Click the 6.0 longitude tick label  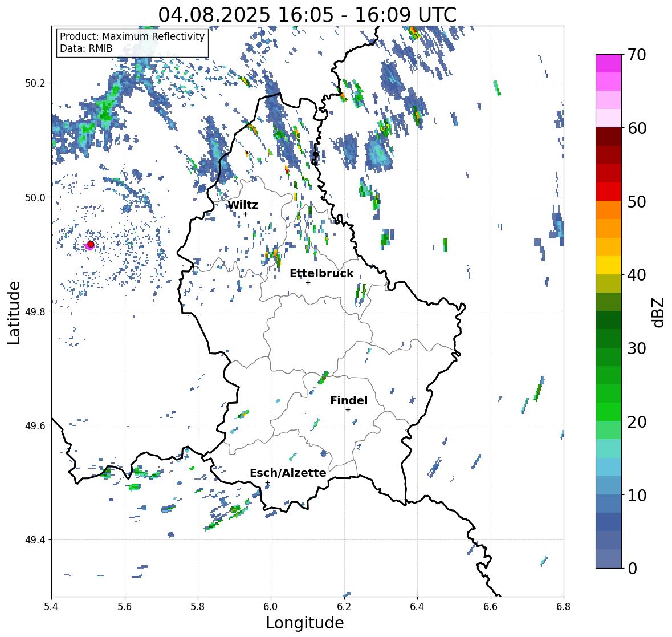pos(271,606)
